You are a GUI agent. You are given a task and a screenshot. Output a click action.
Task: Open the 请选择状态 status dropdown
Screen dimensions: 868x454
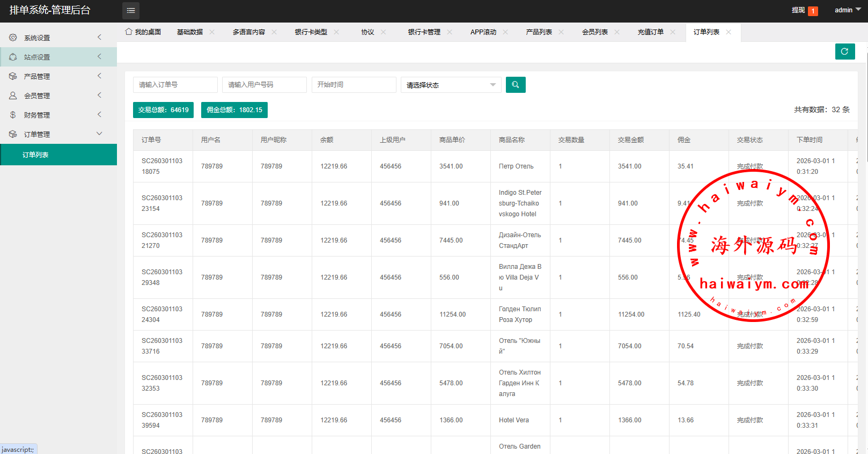[451, 85]
